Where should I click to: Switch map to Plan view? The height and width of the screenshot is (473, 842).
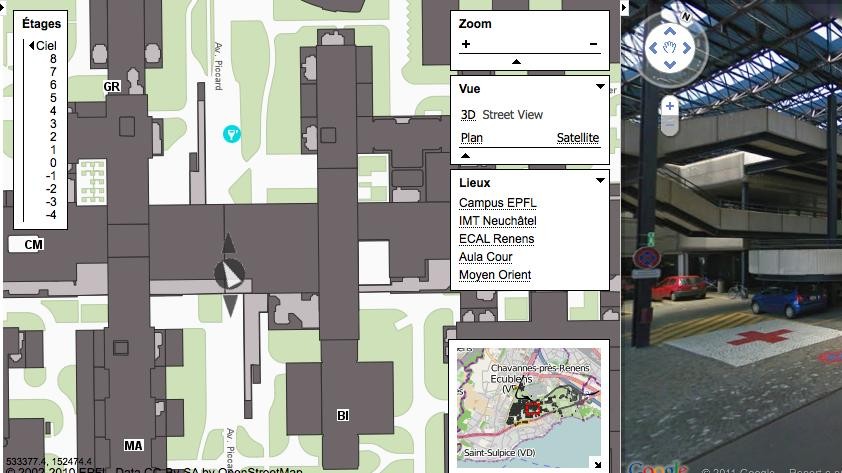click(471, 138)
